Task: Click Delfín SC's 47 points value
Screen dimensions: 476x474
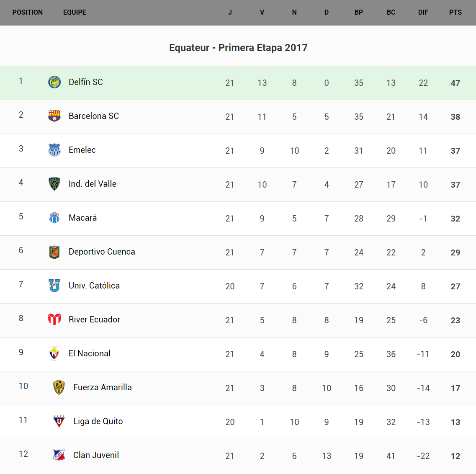Action: pos(455,83)
